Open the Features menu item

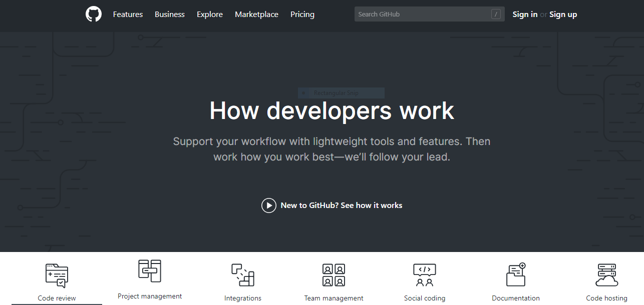tap(128, 14)
